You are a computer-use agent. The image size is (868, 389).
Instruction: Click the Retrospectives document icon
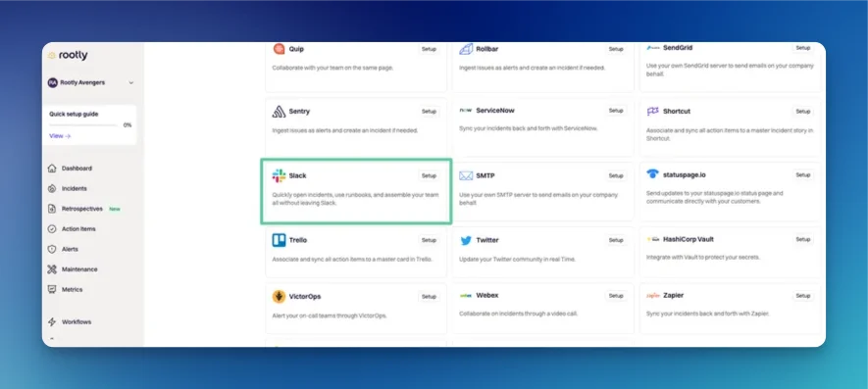point(52,209)
